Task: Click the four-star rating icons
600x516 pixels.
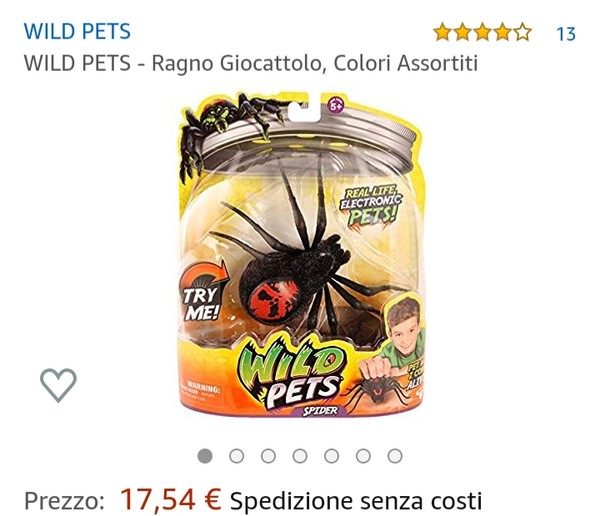Action: (482, 32)
